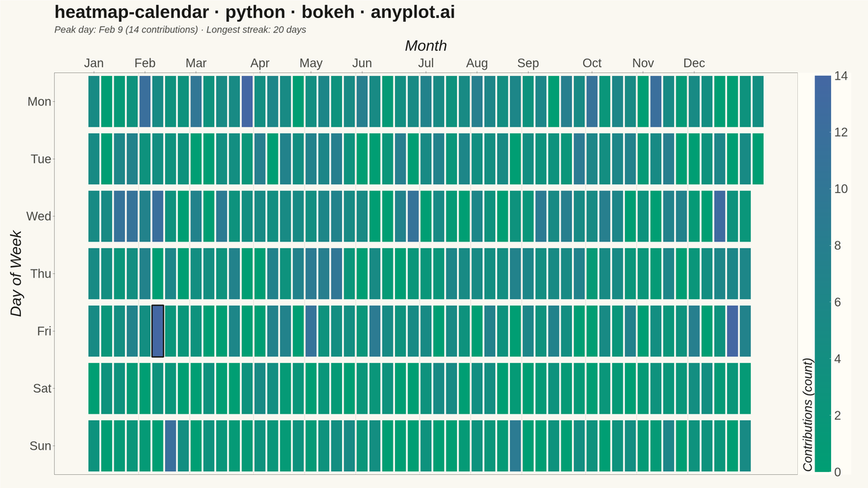Click the 'Wed' day-of-week label

coord(39,216)
